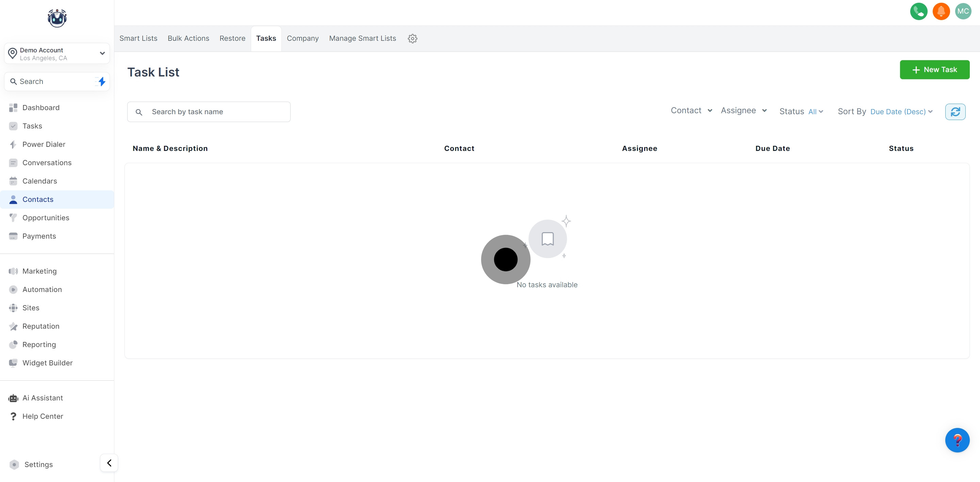This screenshot has height=482, width=980.
Task: Click the refresh task list icon
Action: pyautogui.click(x=955, y=112)
